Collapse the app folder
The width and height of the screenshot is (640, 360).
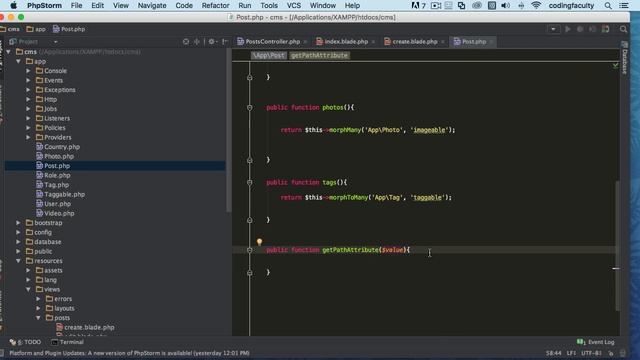(x=18, y=61)
